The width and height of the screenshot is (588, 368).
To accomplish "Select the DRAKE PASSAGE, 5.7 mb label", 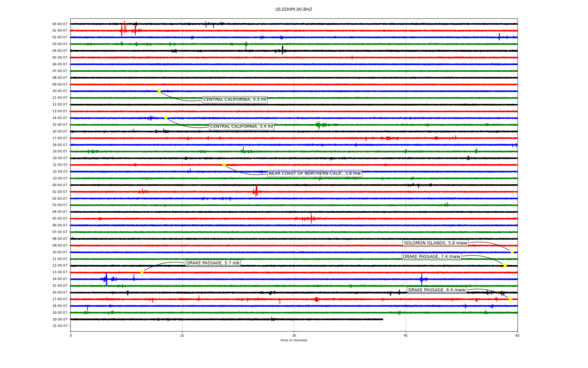I will (x=213, y=263).
